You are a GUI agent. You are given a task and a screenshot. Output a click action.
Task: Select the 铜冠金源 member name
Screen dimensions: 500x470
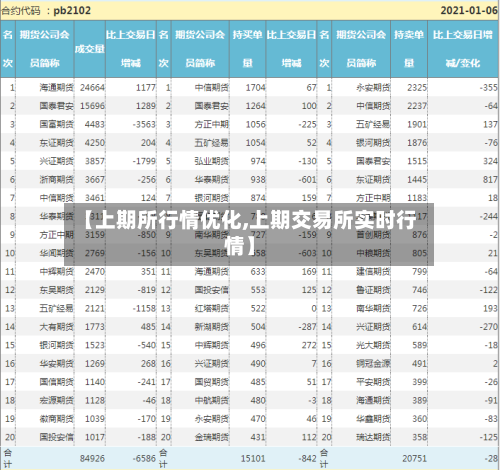click(x=373, y=363)
